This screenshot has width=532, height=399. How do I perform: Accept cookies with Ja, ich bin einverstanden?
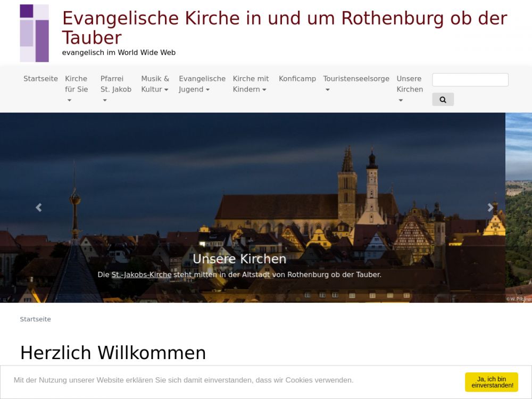pos(492,382)
